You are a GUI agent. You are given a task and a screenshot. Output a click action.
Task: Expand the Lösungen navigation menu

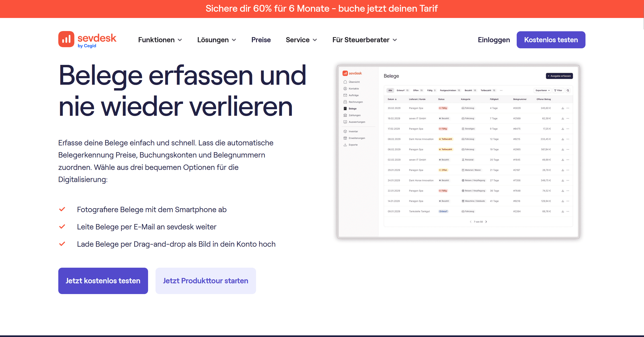(x=217, y=40)
